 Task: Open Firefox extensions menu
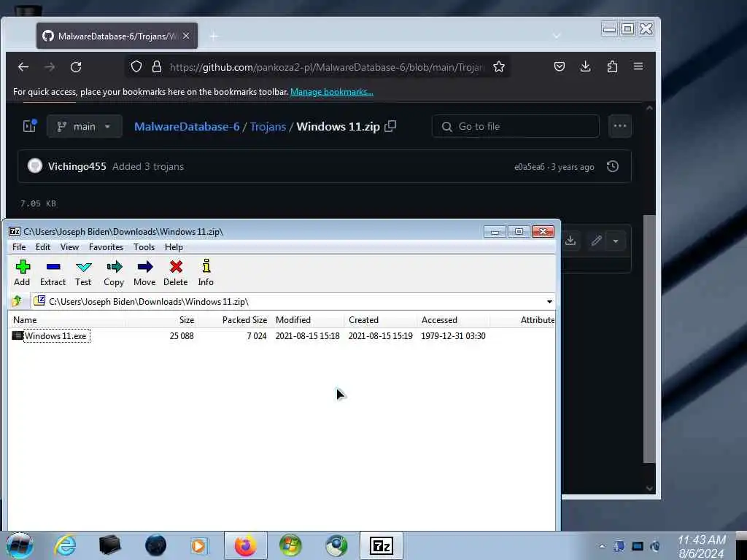(x=612, y=66)
